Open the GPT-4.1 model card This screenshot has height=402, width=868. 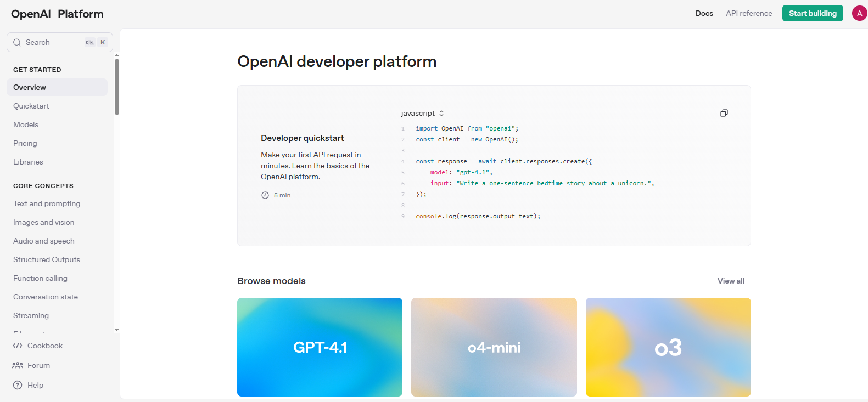(x=320, y=347)
